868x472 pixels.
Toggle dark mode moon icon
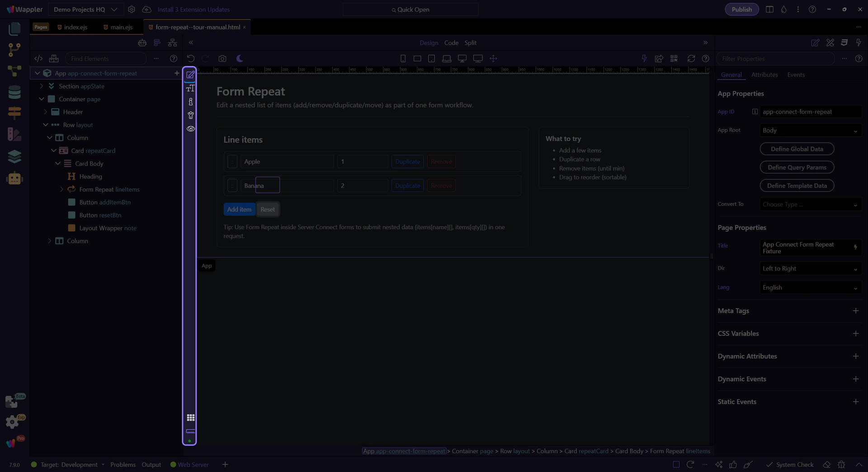[x=240, y=58]
